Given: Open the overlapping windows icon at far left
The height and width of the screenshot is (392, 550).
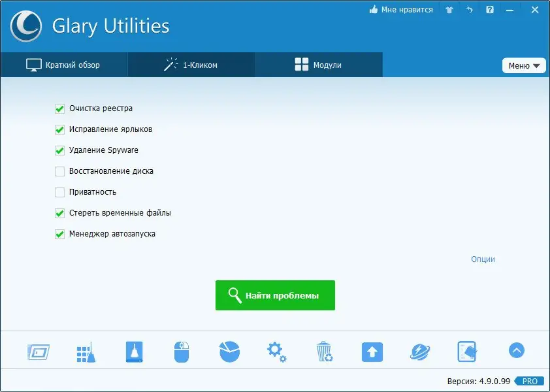Looking at the screenshot, I should point(37,351).
